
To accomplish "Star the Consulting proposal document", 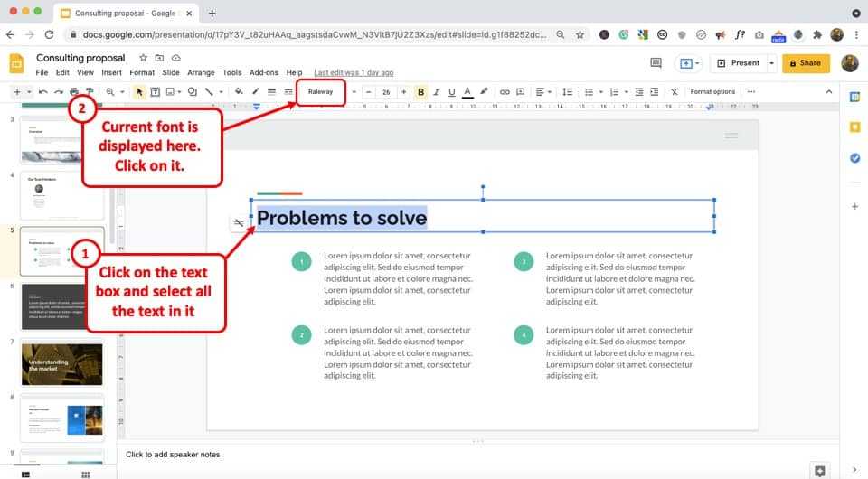I will [x=143, y=58].
